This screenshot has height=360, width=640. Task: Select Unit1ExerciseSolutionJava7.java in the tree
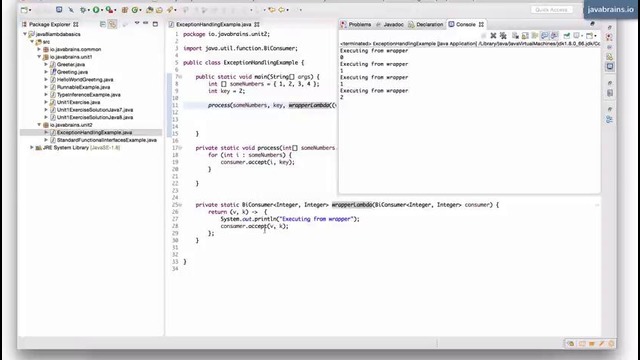(95, 110)
